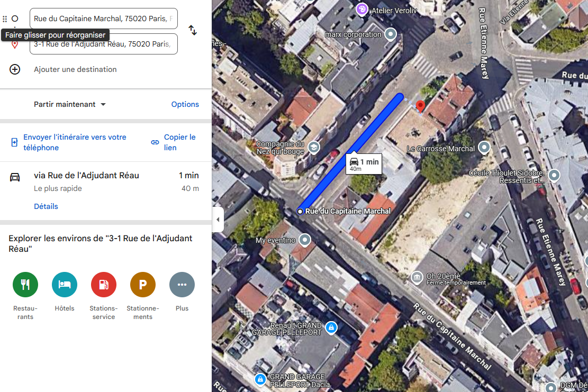Collapse the side panel with arrow tab
Screen dimensions: 588x392
pyautogui.click(x=218, y=220)
